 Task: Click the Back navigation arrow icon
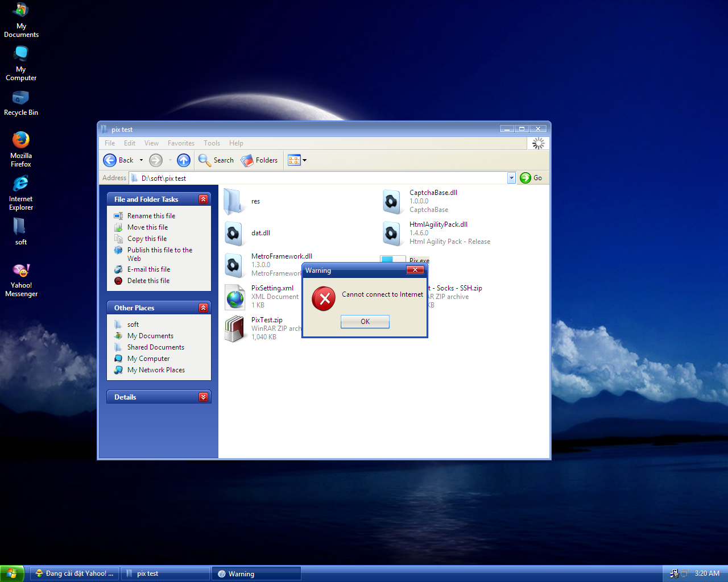(110, 160)
